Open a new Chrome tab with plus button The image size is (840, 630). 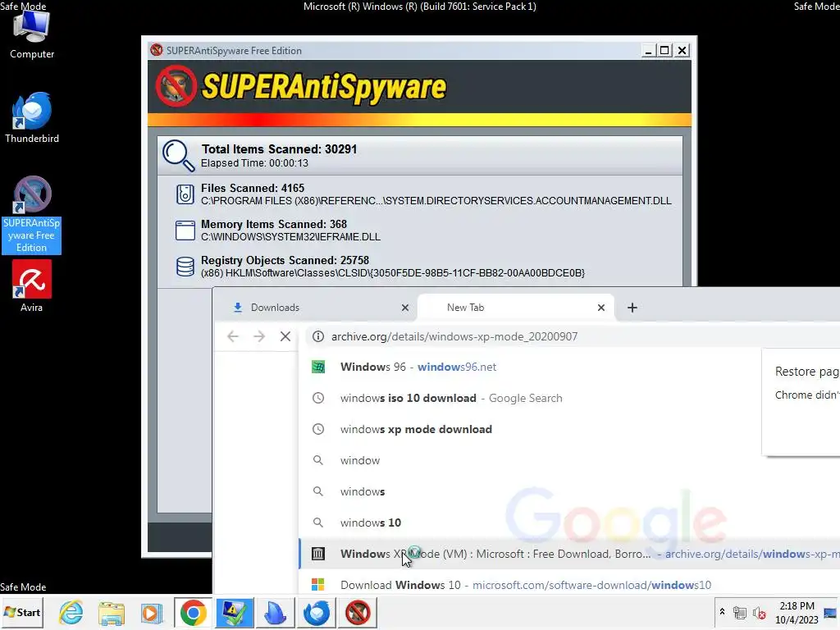point(632,308)
